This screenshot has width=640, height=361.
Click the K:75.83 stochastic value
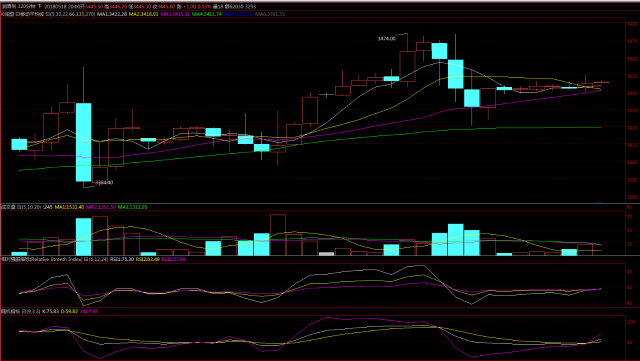coord(51,312)
